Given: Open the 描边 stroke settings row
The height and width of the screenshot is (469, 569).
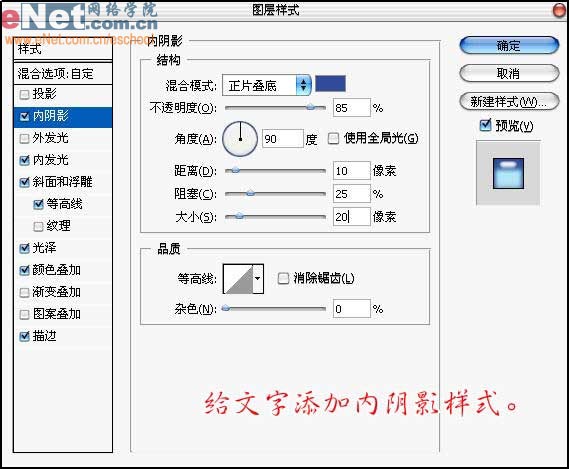Looking at the screenshot, I should (x=63, y=337).
